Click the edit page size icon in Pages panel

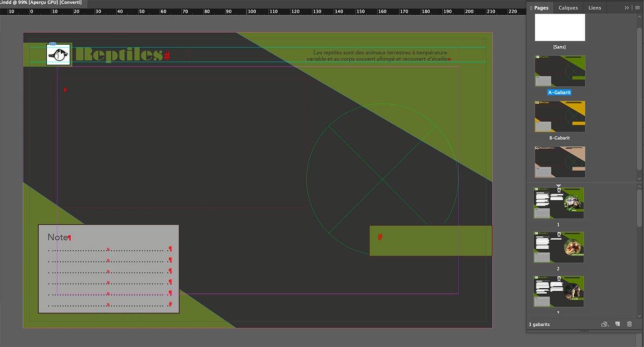605,324
